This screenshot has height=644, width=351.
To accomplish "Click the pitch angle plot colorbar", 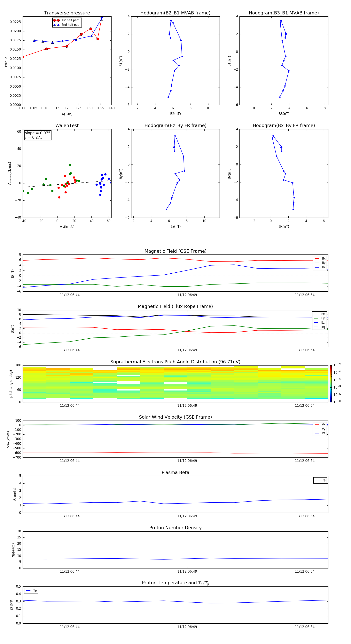I will [x=331, y=384].
